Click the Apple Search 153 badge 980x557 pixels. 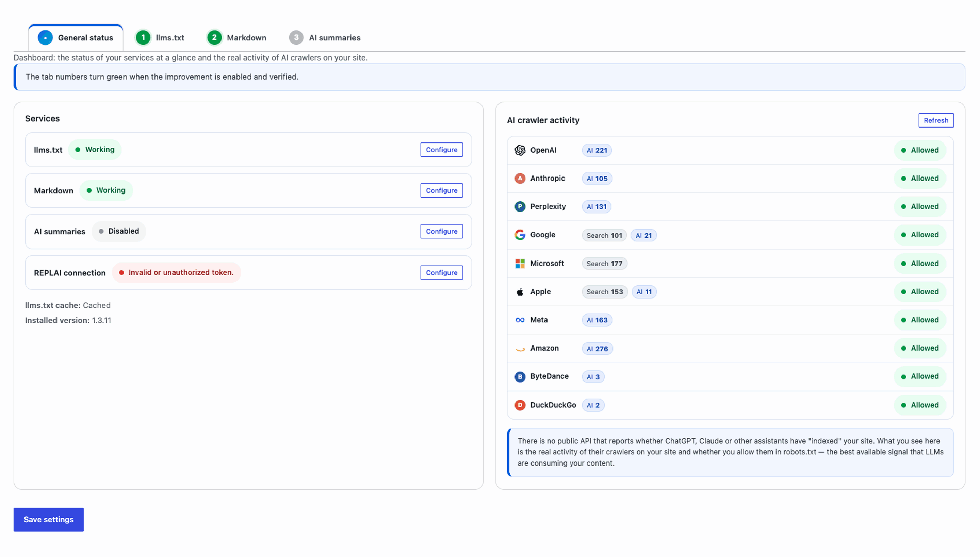point(605,292)
